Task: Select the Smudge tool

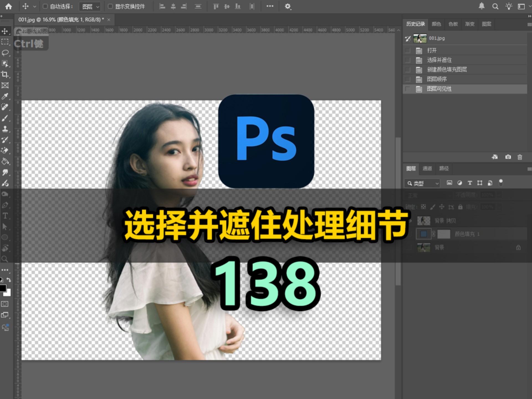Action: coord(5,172)
